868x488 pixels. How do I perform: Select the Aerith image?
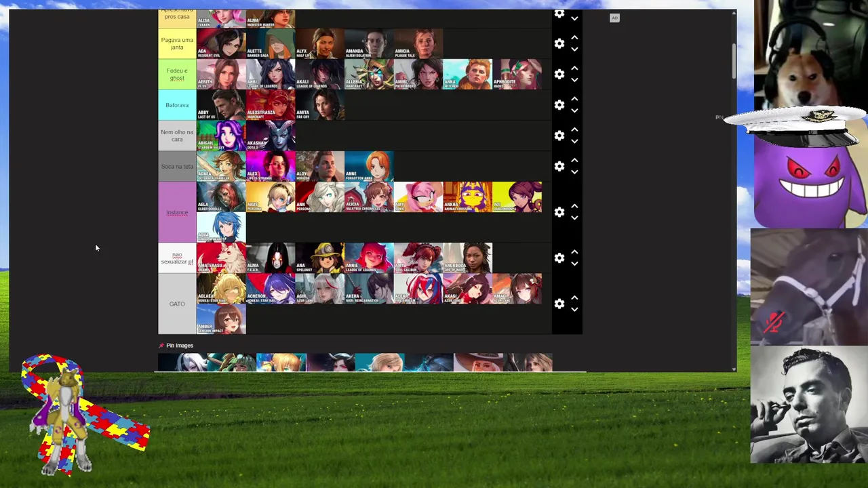[221, 74]
